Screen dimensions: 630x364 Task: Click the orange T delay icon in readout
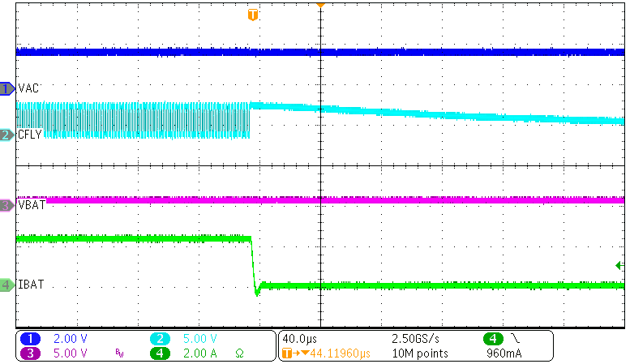coord(287,353)
